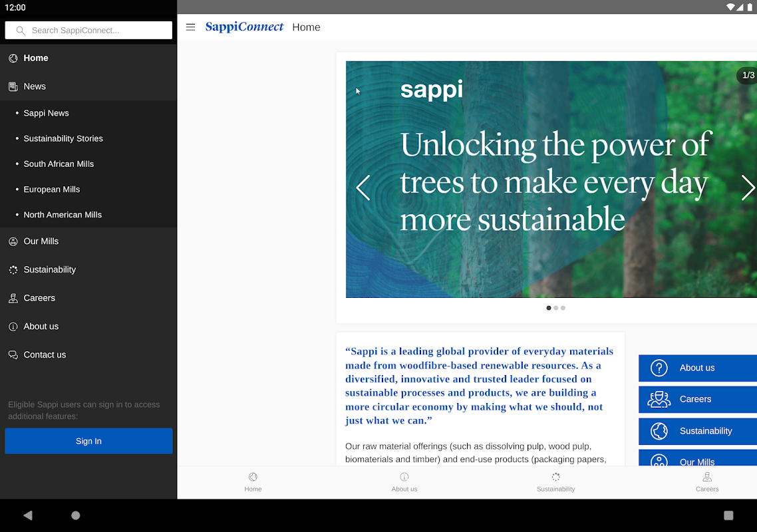Tap the Sustainability icon in bottom bar
The height and width of the screenshot is (532, 757).
tap(555, 477)
